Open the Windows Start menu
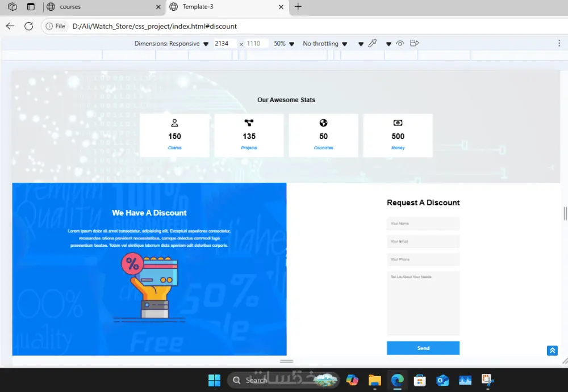The image size is (568, 392). pos(214,380)
